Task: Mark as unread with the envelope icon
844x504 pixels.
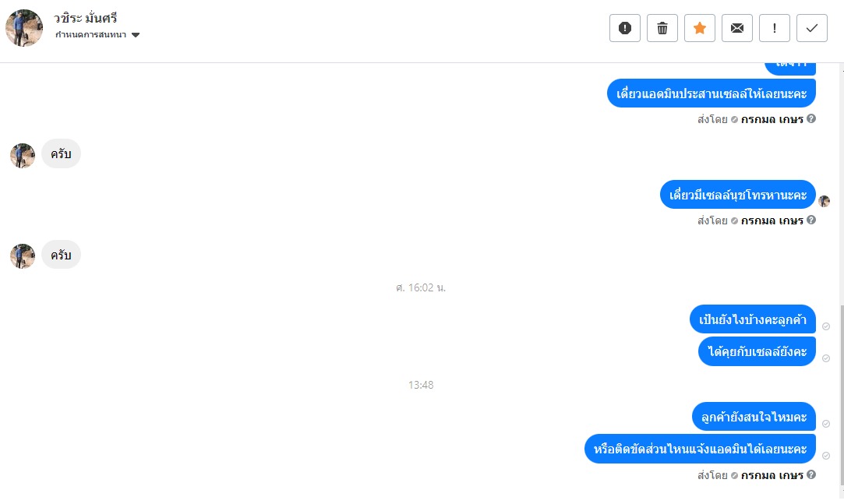Action: [737, 28]
